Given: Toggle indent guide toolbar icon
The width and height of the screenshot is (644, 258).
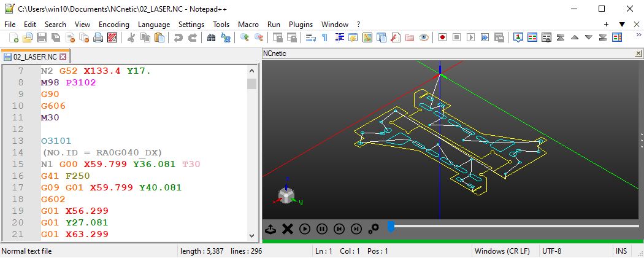Looking at the screenshot, I should (x=339, y=38).
